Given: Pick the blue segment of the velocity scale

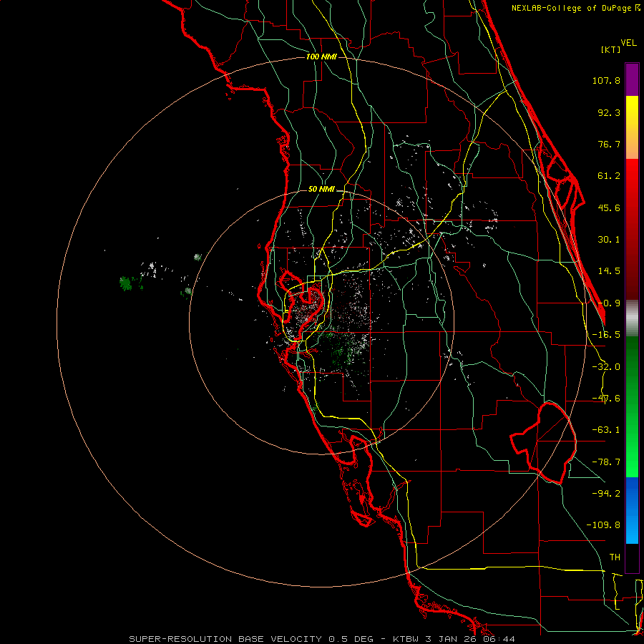Looking at the screenshot, I should 632,510.
